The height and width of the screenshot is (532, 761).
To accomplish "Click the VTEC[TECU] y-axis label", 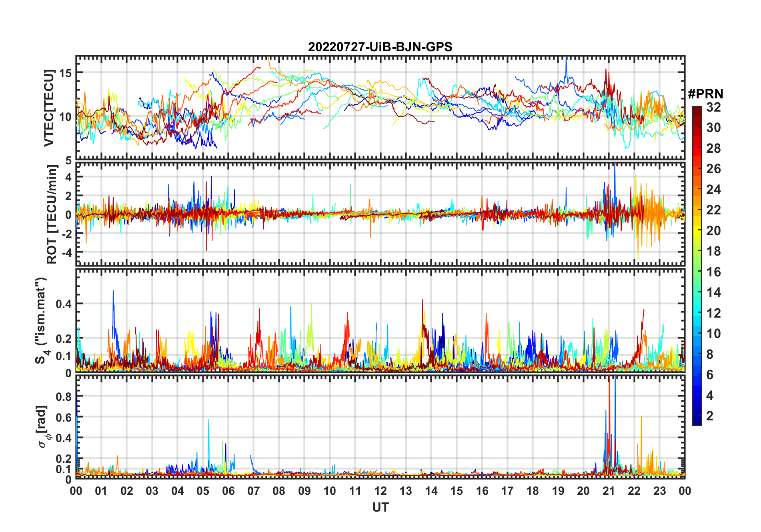I will click(x=49, y=108).
